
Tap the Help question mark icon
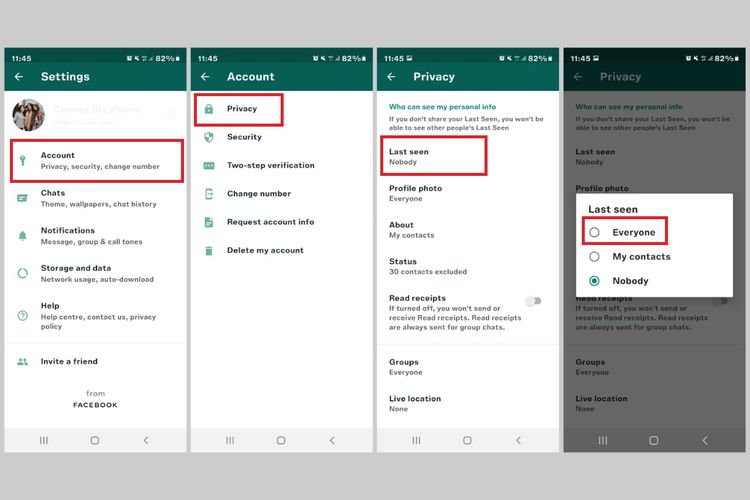coord(22,316)
